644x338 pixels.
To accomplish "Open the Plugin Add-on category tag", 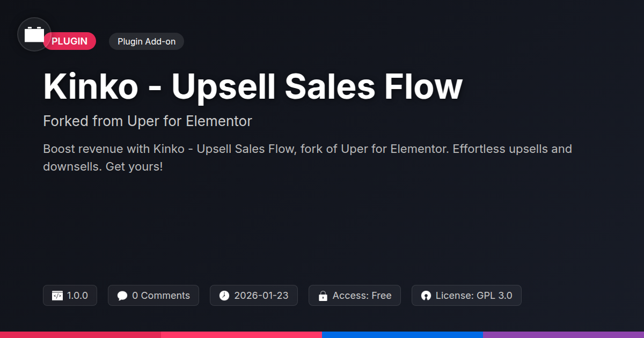I will coord(147,41).
